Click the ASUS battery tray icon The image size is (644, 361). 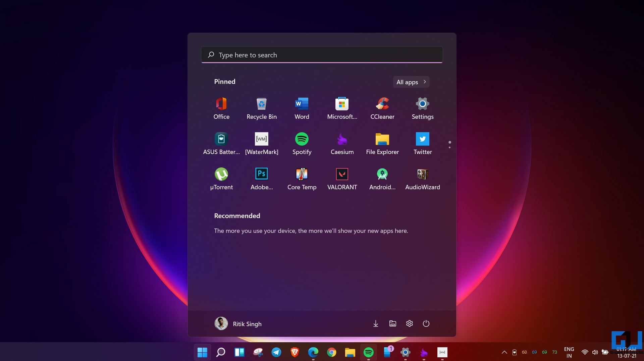pyautogui.click(x=514, y=352)
